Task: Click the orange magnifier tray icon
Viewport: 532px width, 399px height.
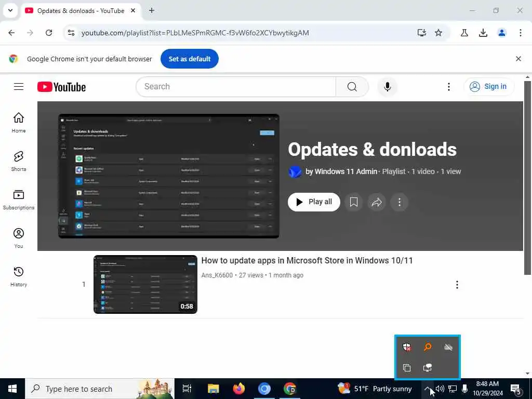Action: (428, 347)
